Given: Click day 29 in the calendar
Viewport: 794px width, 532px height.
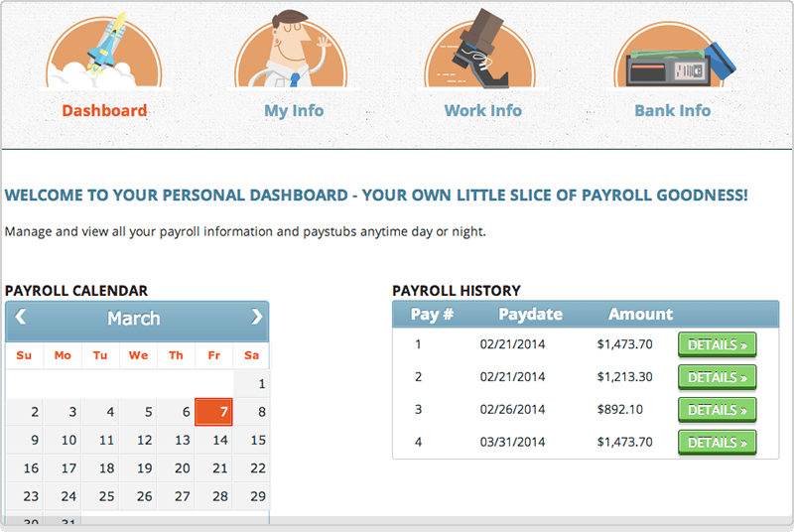Looking at the screenshot, I should pos(252,496).
